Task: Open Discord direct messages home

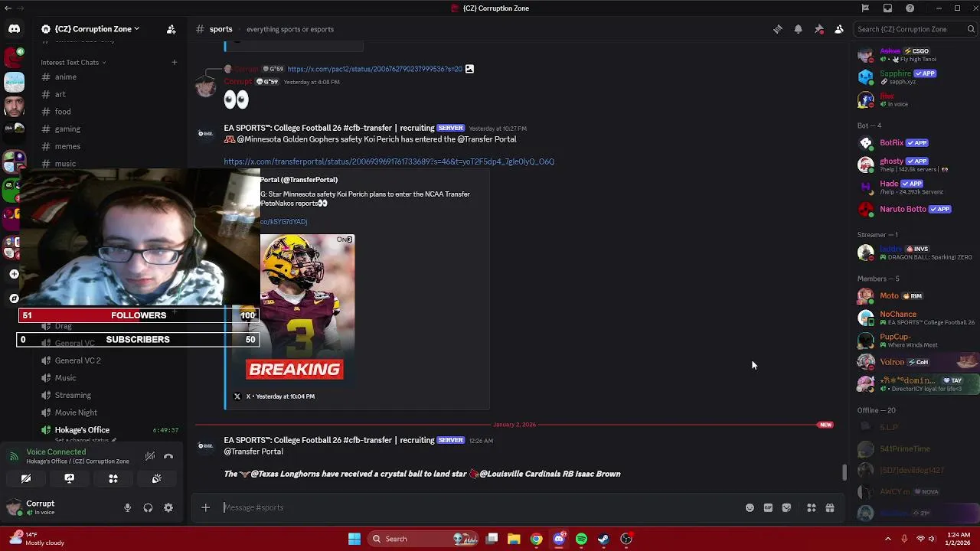Action: point(14,29)
